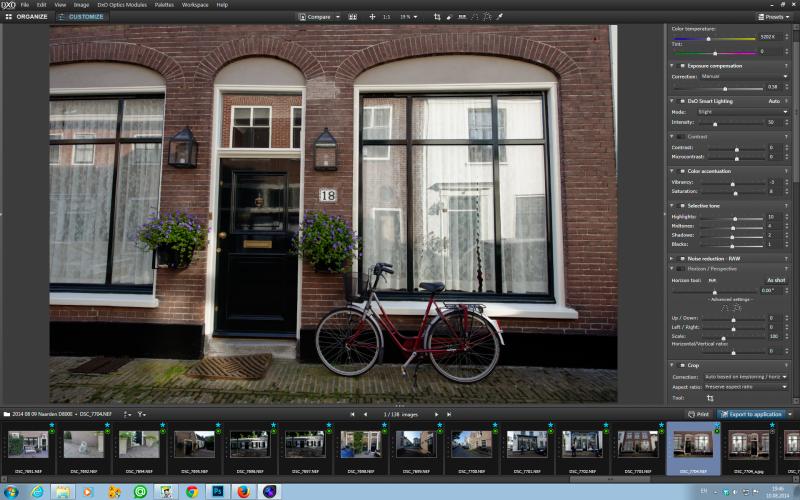Image resolution: width=800 pixels, height=500 pixels.
Task: Toggle Noise reduction RAW on/off
Action: point(681,259)
